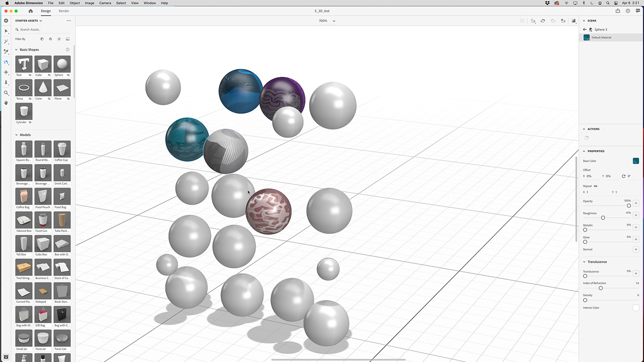This screenshot has height=362, width=644.
Task: Select the Orbit tool
Action: [x=6, y=62]
